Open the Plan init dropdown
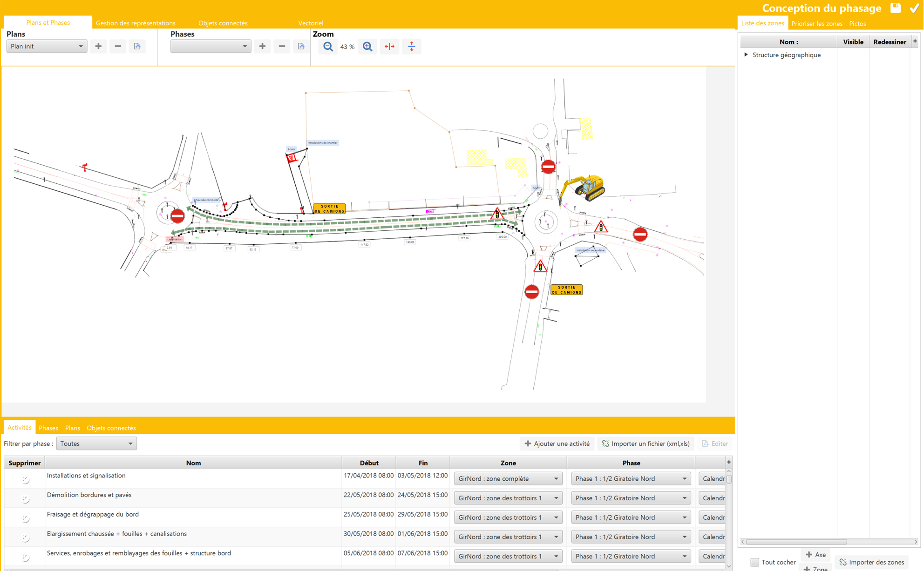The height and width of the screenshot is (571, 924). point(47,47)
